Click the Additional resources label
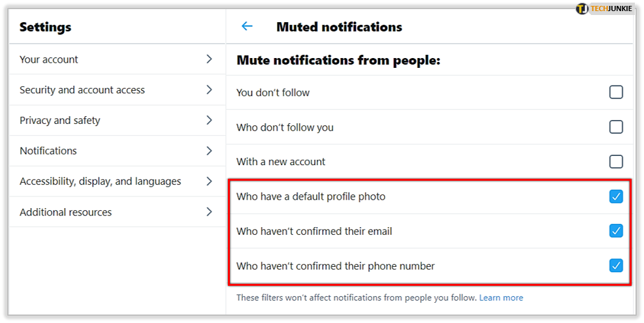644x323 pixels. click(x=66, y=212)
